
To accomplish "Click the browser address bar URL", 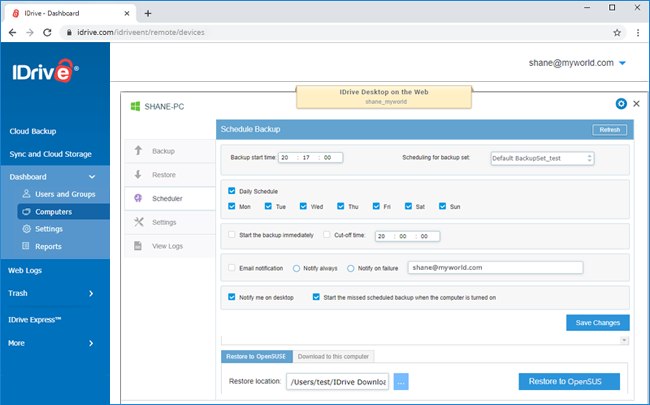I will click(x=141, y=32).
